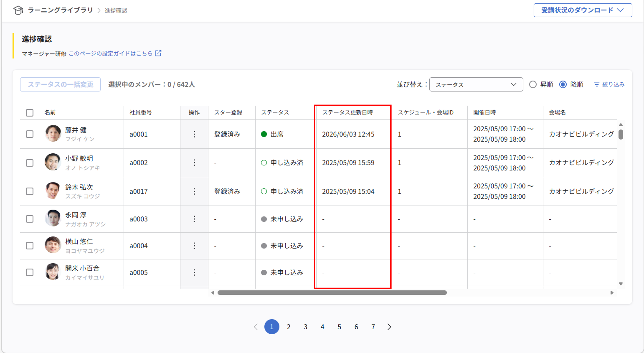The width and height of the screenshot is (644, 353).
Task: Click the table scroll-down arrow
Action: (x=621, y=284)
